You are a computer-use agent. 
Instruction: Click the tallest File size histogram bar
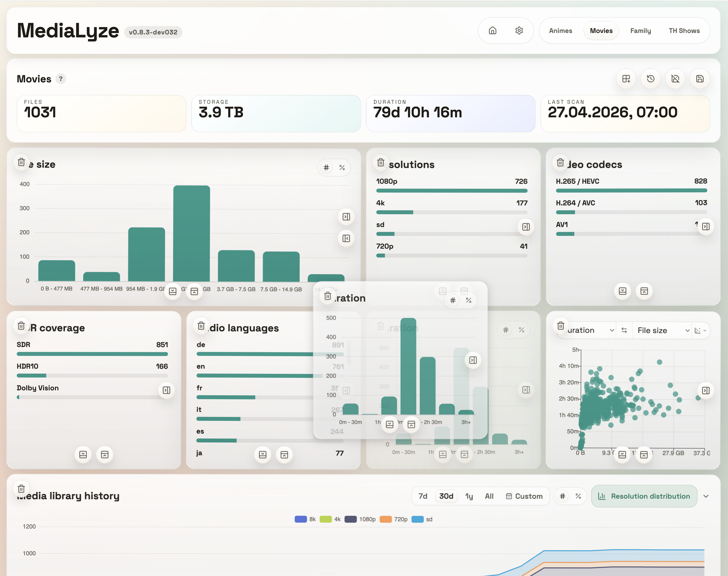[x=192, y=233]
